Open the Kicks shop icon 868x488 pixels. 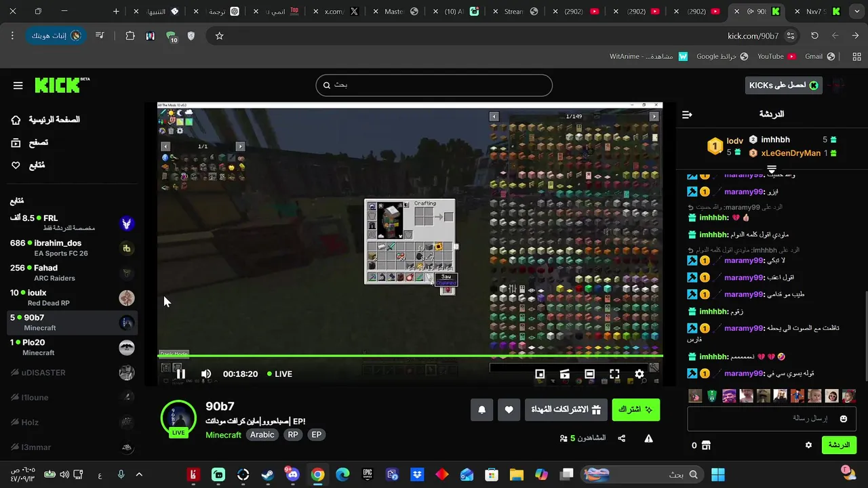tap(706, 445)
